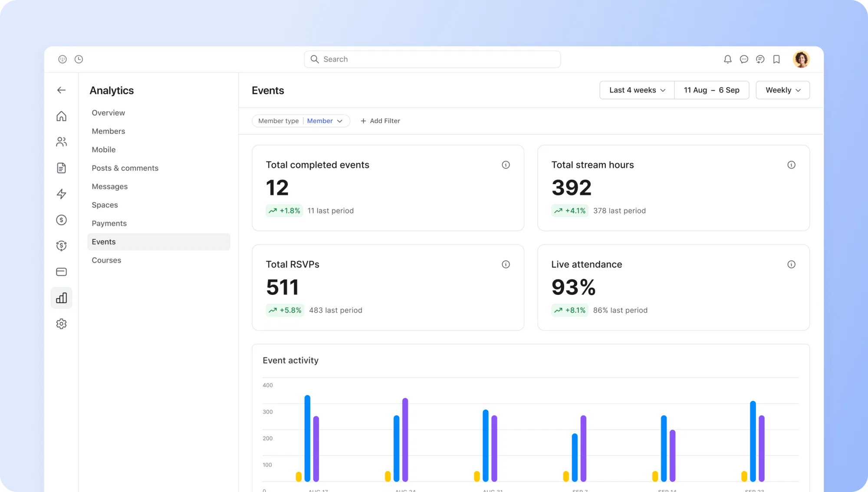
Task: Open the bookmarks icon in top bar
Action: point(776,59)
